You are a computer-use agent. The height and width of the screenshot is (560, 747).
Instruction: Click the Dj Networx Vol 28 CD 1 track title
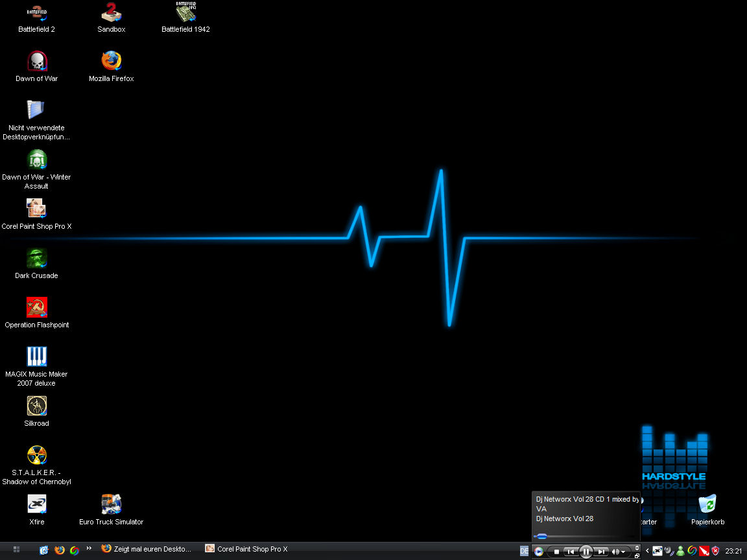[587, 499]
